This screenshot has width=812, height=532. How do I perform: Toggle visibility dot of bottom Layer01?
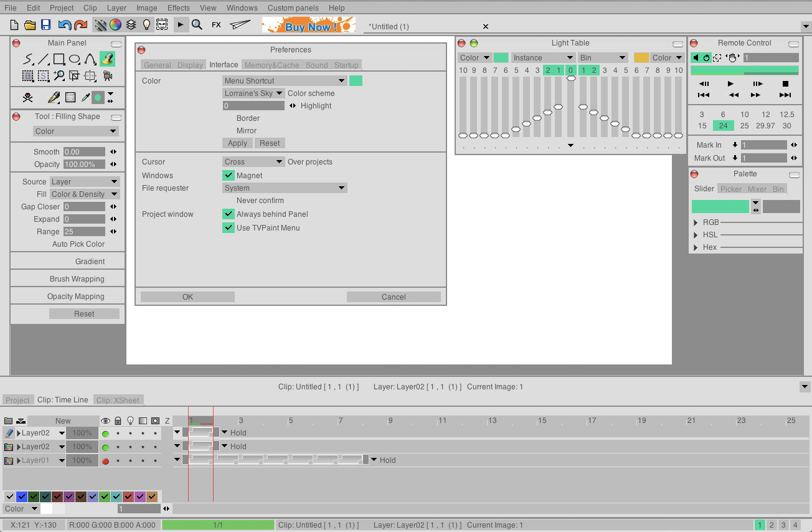[x=105, y=461]
